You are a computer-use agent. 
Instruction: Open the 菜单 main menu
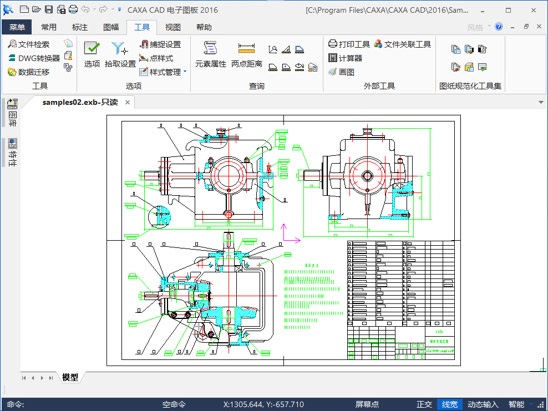coord(17,27)
